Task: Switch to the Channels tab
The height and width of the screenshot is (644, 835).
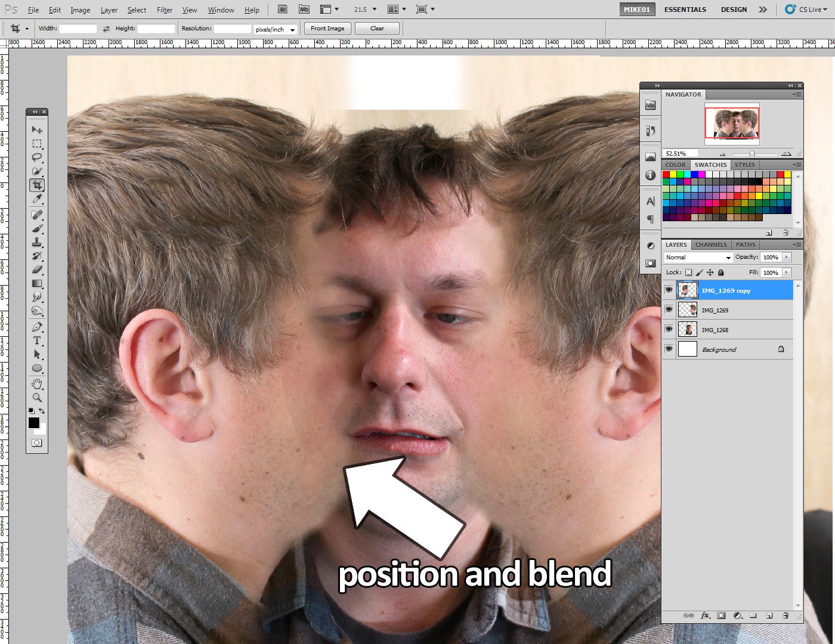Action: (x=710, y=244)
